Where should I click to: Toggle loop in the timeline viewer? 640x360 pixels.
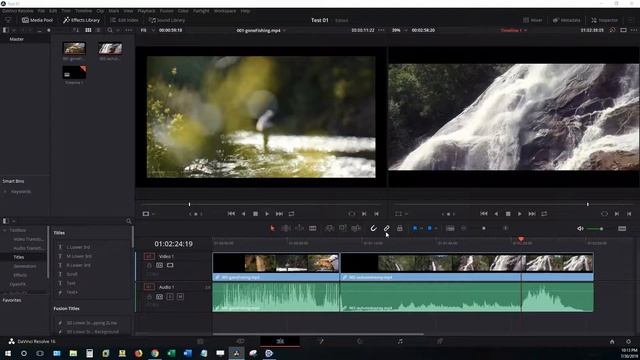544,213
